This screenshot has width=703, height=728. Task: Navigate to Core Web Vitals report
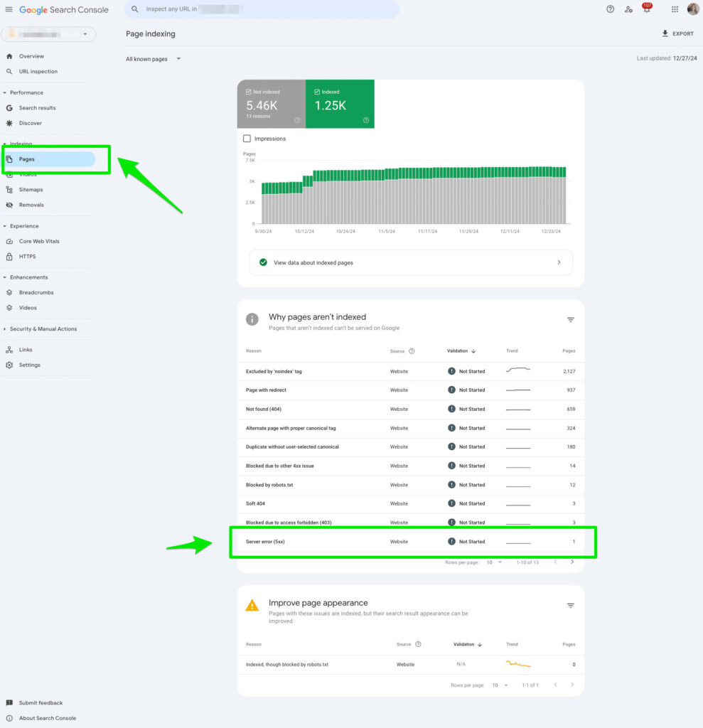[39, 241]
